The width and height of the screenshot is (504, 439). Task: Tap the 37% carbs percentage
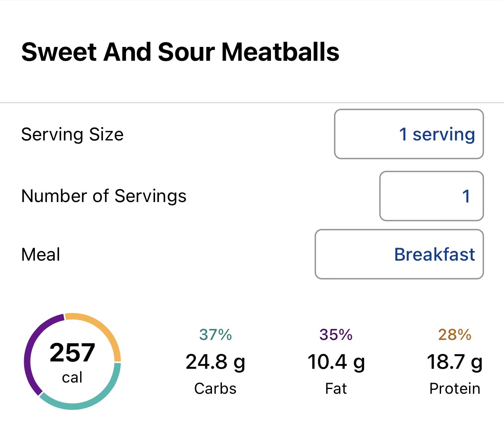pos(215,334)
